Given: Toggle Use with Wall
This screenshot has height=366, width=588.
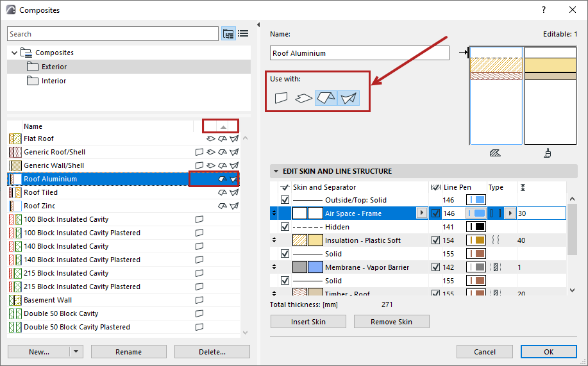Looking at the screenshot, I should [281, 98].
